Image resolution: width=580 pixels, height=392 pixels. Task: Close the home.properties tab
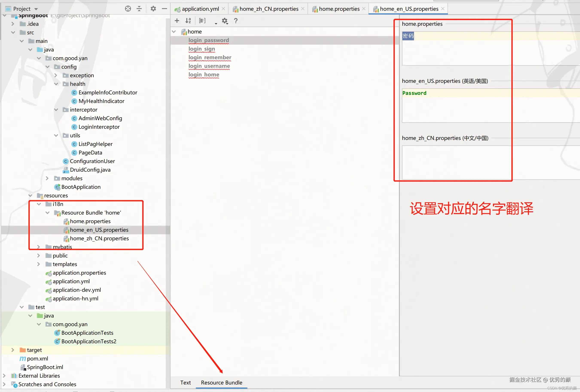pyautogui.click(x=364, y=9)
